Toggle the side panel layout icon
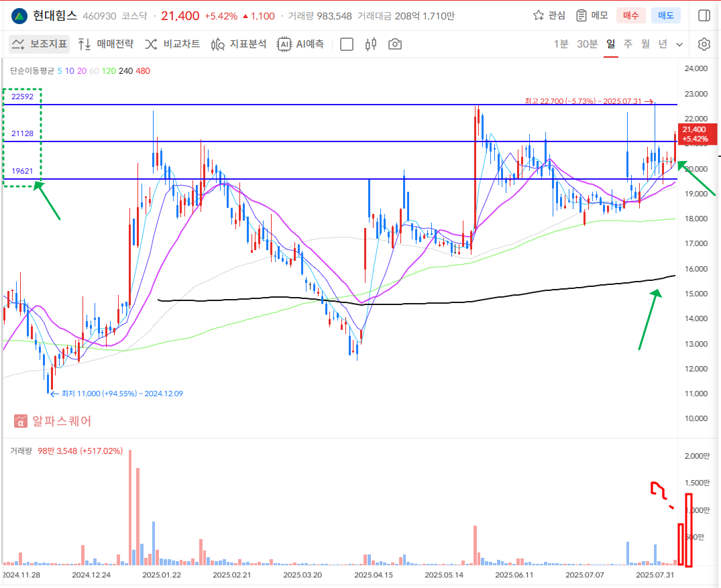This screenshot has height=588, width=721. click(704, 15)
